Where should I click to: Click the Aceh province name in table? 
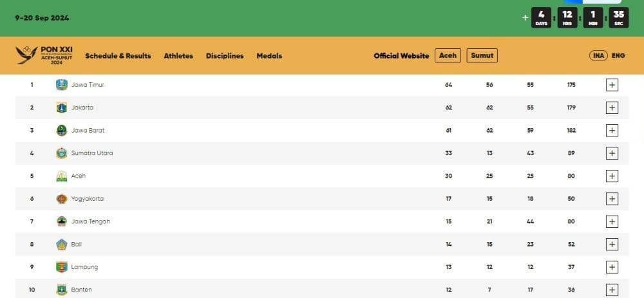79,176
